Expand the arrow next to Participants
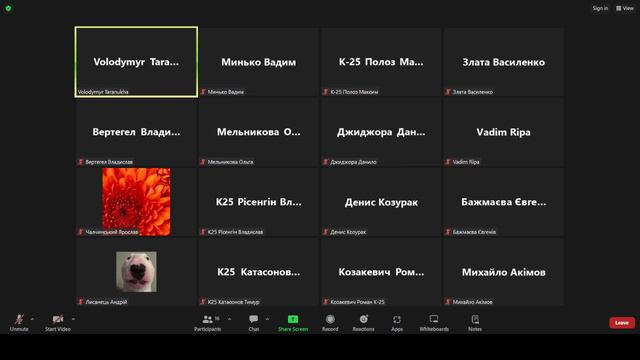Image resolution: width=640 pixels, height=360 pixels. 229,319
